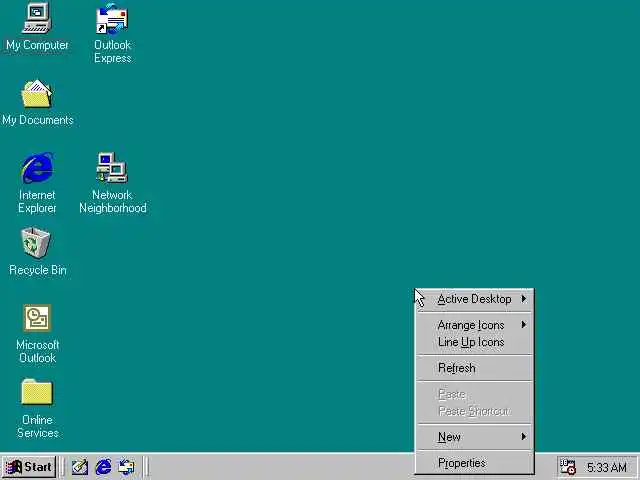This screenshot has height=480, width=640.
Task: Select the Microsoft Outlook desktop icon
Action: tap(37, 318)
